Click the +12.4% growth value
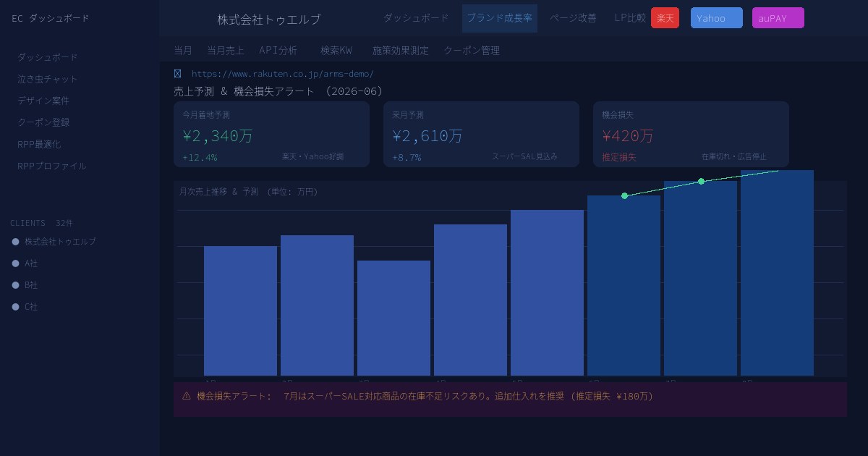 200,157
